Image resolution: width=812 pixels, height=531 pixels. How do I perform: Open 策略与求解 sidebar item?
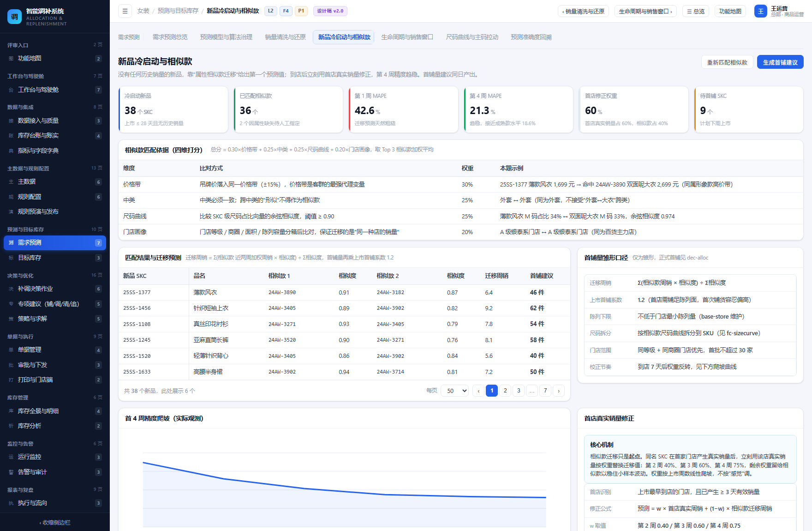pos(55,319)
